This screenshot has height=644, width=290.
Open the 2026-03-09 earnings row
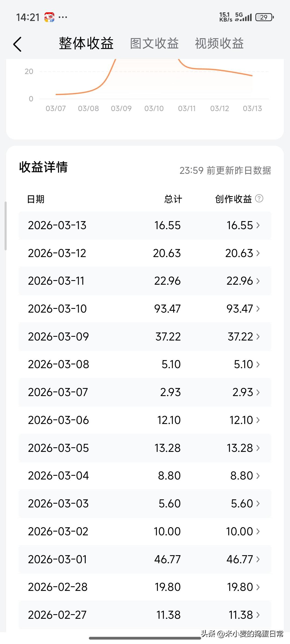pyautogui.click(x=145, y=336)
